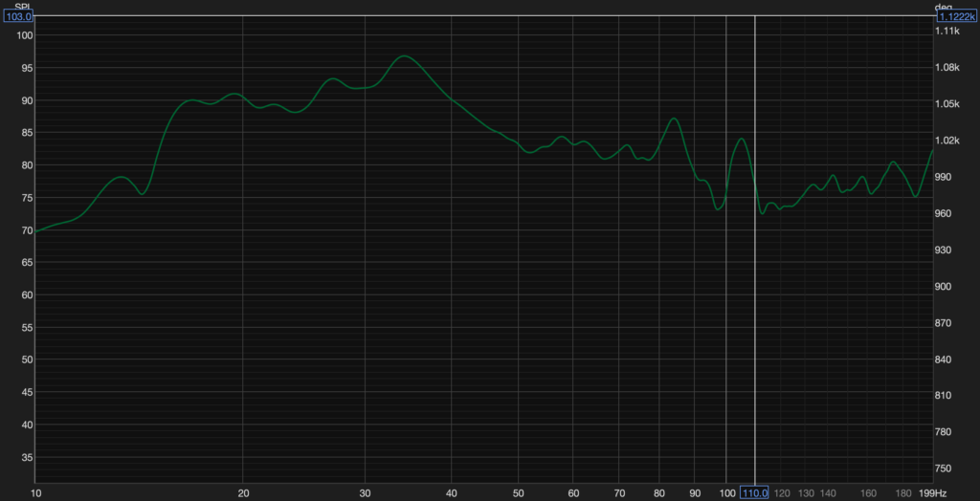Click the 35 label on SPL axis

[26, 457]
